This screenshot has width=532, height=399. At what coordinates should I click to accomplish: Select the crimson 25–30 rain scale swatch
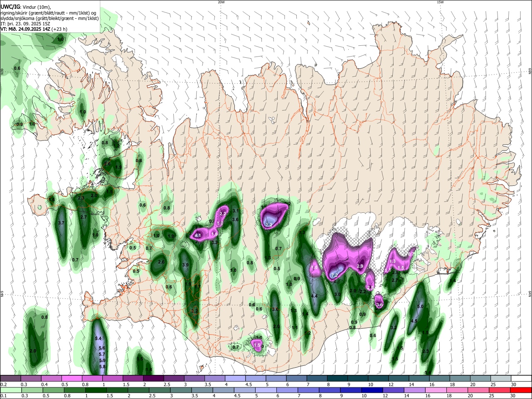pos(500,390)
